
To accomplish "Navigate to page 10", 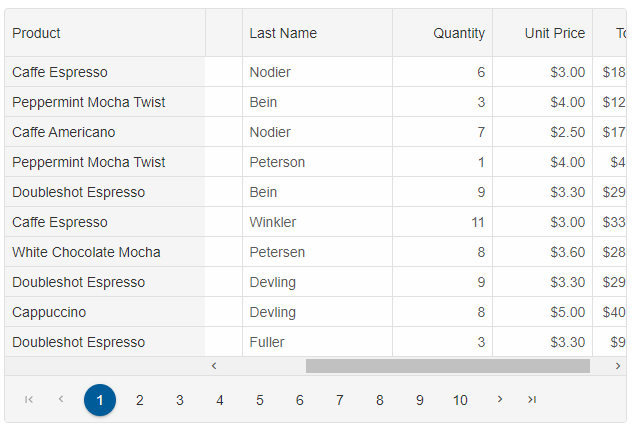I will [x=460, y=400].
